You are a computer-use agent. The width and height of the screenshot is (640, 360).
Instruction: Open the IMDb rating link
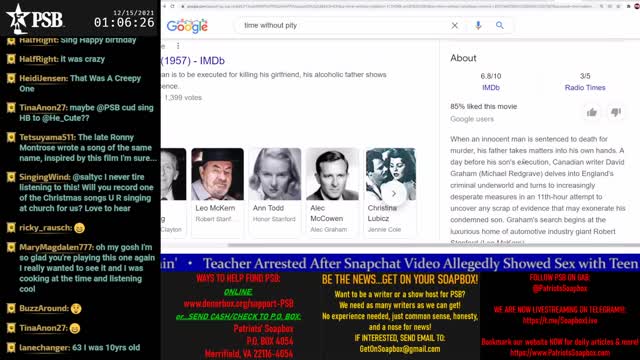coord(491,87)
